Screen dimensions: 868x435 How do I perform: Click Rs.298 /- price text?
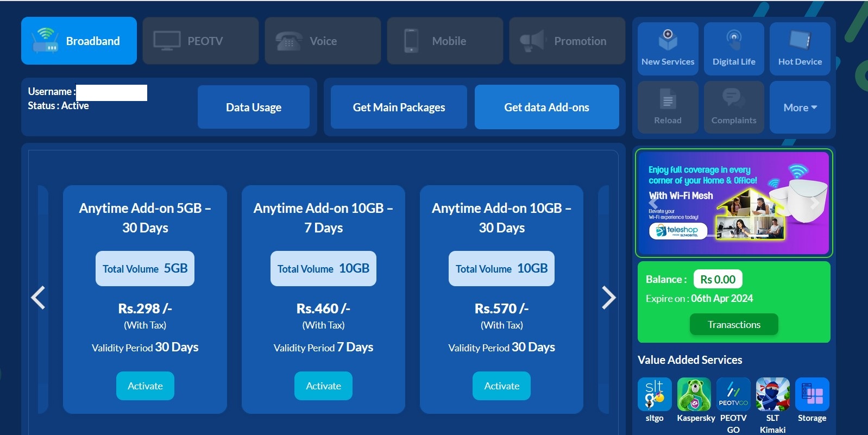click(145, 308)
